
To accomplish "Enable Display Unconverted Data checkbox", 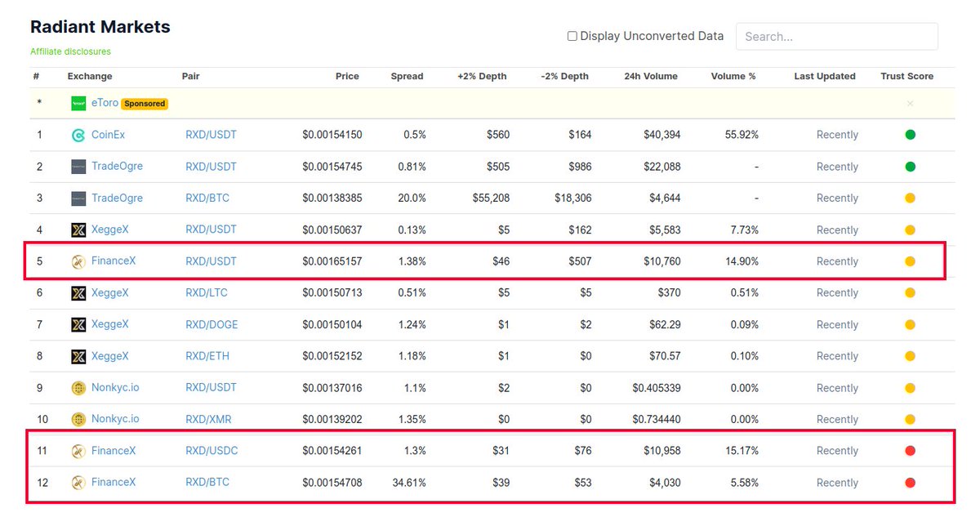I will [572, 36].
